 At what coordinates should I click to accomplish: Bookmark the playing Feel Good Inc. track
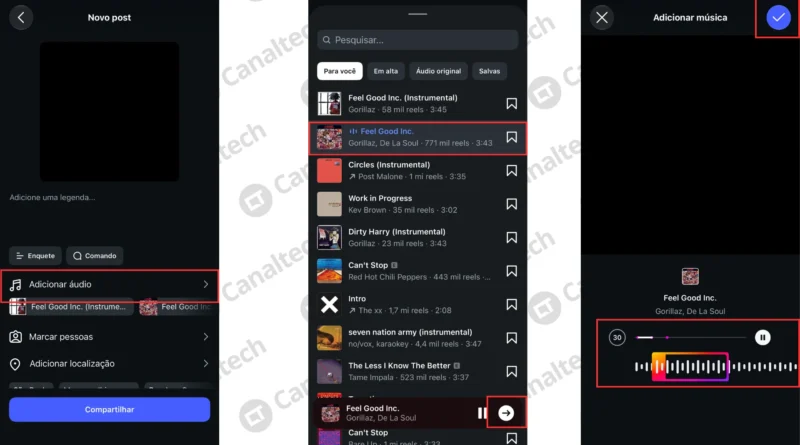tap(511, 137)
